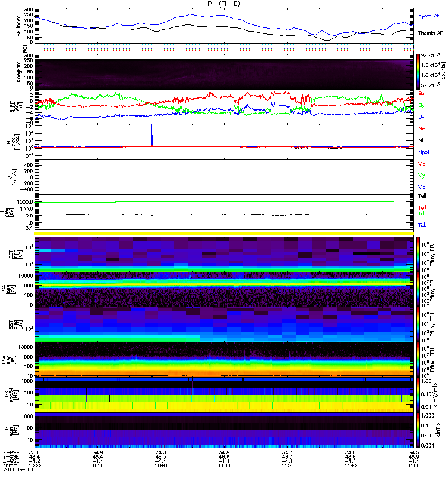The image size is (448, 478).
Task: Click the [counts] color bar label
Action: 444,72
